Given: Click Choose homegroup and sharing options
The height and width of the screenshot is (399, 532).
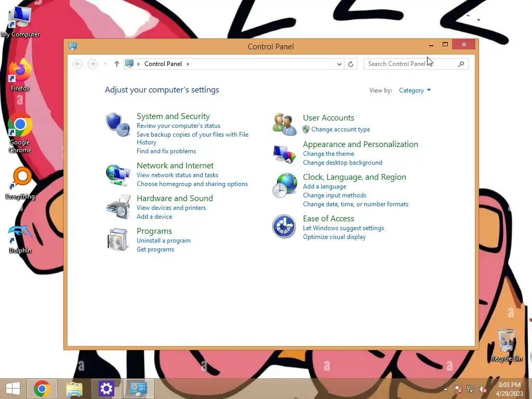Looking at the screenshot, I should coord(192,184).
